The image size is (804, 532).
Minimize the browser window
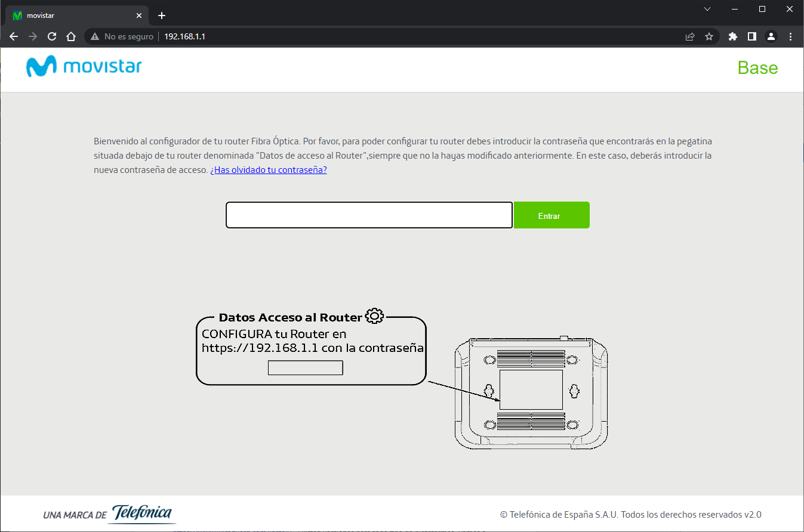tap(735, 9)
